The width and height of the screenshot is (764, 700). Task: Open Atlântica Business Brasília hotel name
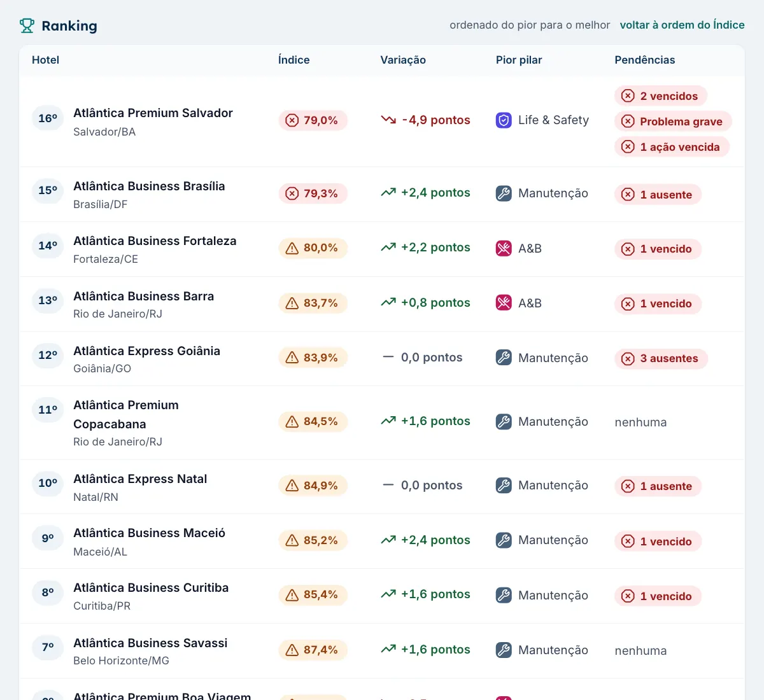[x=149, y=186]
